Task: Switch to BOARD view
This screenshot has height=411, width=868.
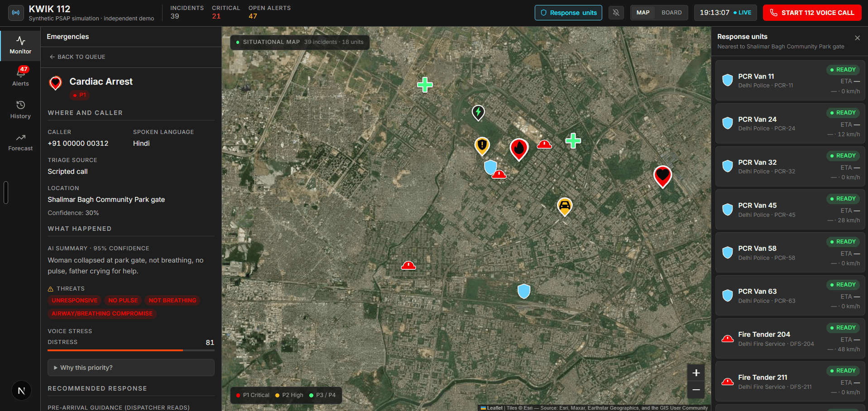Action: tap(671, 13)
